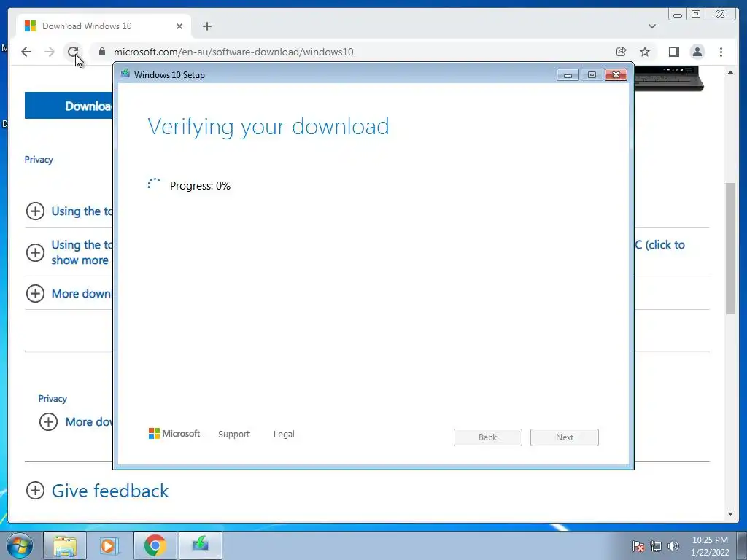Open Windows Media Player from taskbar

pyautogui.click(x=109, y=545)
